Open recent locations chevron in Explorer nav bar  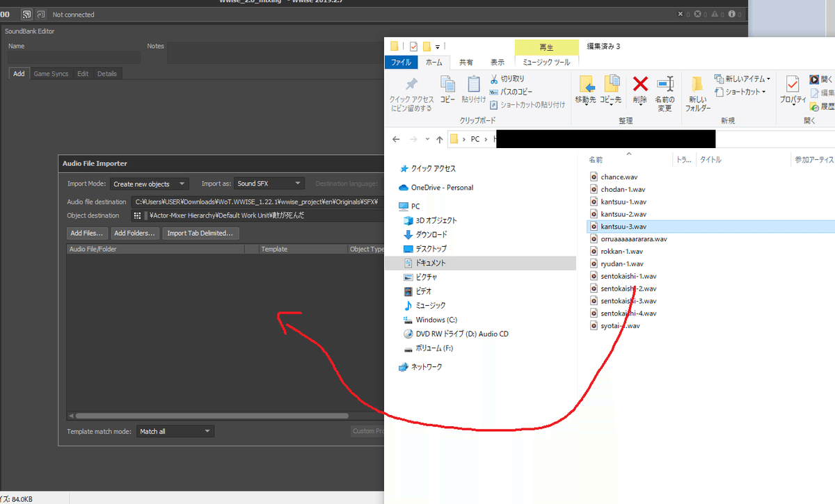point(427,139)
